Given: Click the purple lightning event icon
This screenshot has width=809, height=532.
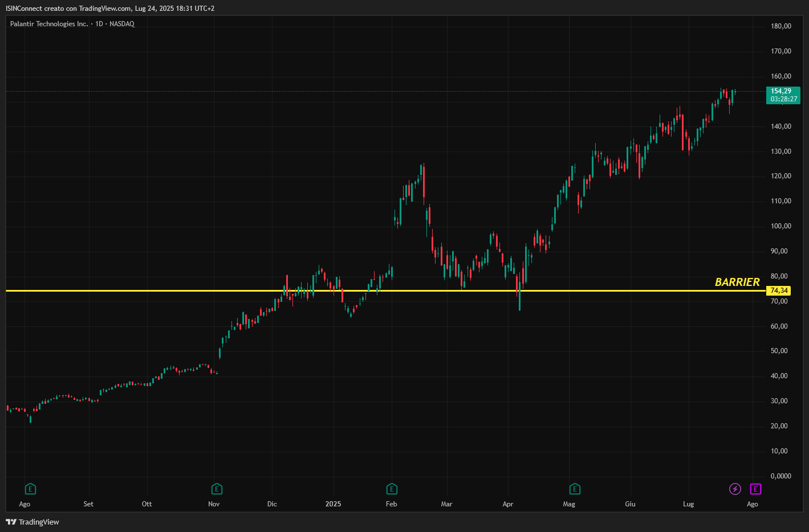Looking at the screenshot, I should pyautogui.click(x=735, y=489).
